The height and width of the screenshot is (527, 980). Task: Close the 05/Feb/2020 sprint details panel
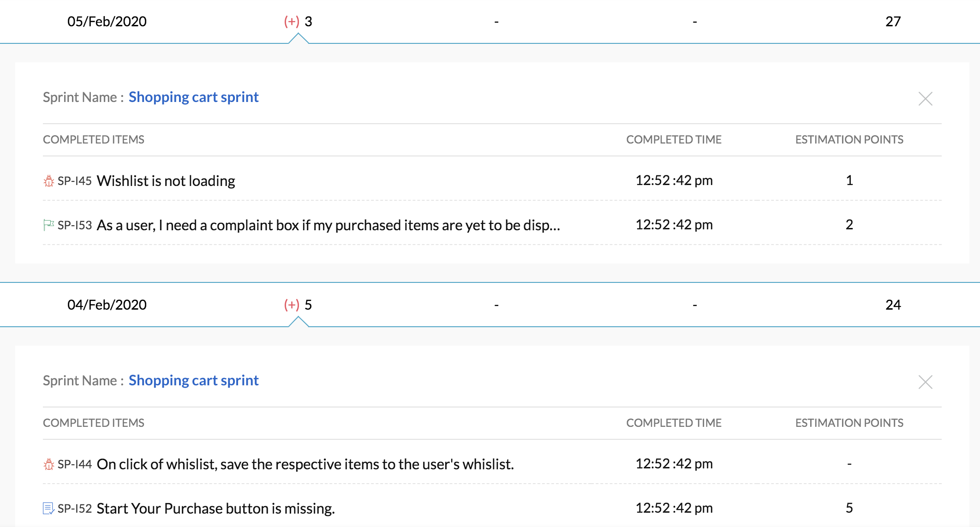click(925, 99)
